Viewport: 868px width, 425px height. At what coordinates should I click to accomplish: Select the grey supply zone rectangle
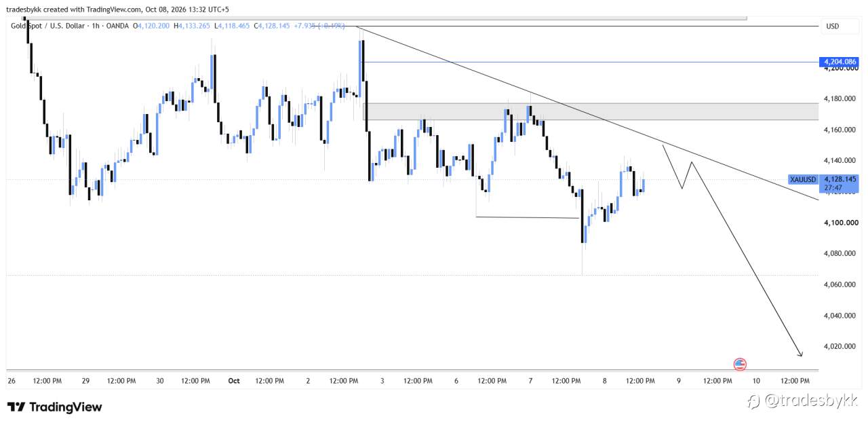[x=591, y=111]
